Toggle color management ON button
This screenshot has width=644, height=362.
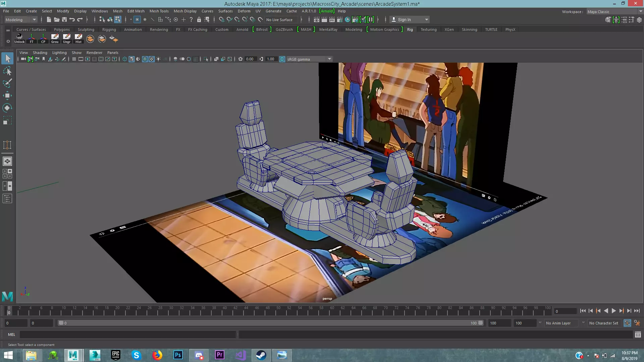[282, 59]
